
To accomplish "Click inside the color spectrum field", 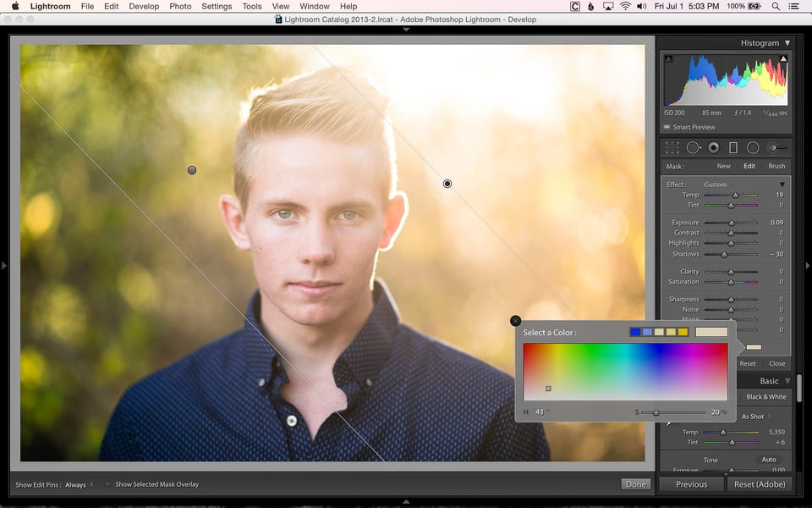I will 626,372.
